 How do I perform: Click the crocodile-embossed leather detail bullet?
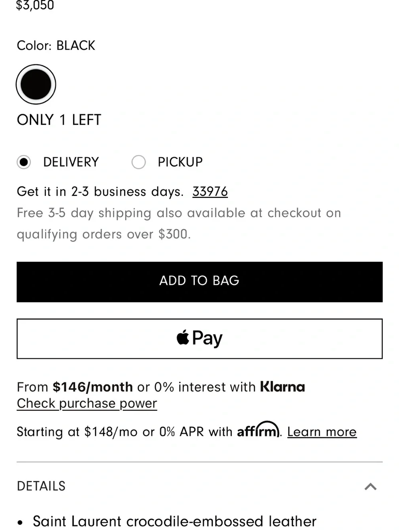174,521
